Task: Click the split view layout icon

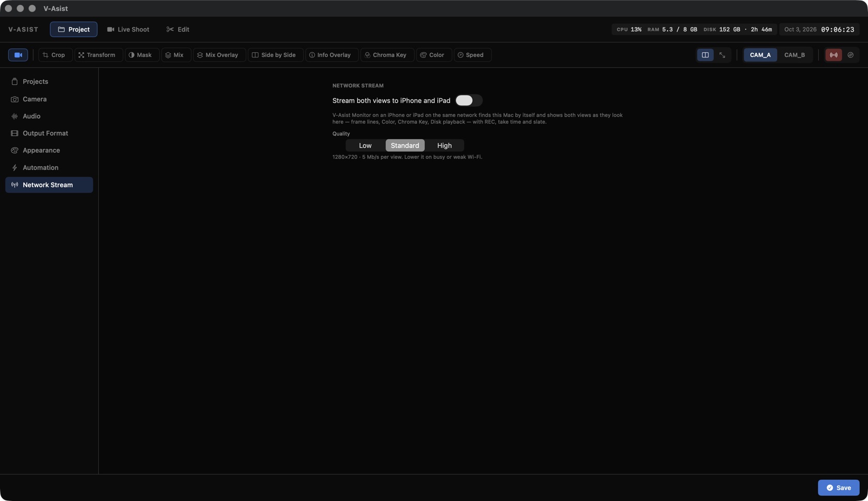Action: (705, 55)
